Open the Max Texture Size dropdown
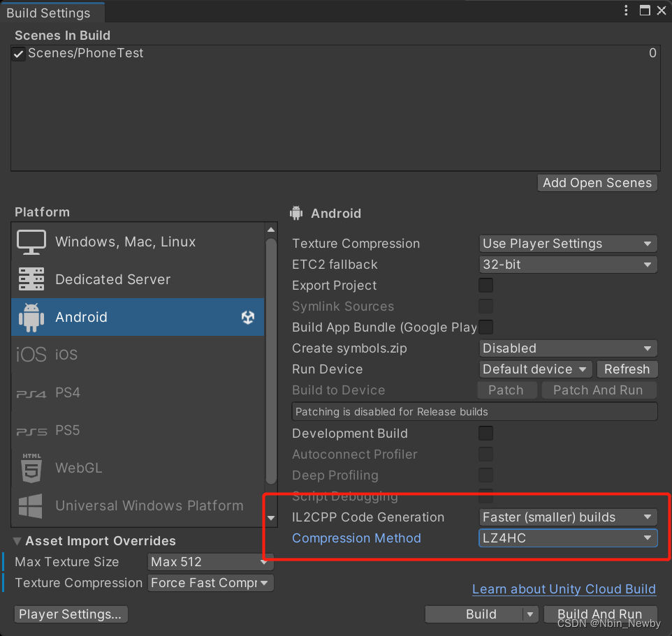Screen dimensions: 672x636 coord(210,561)
